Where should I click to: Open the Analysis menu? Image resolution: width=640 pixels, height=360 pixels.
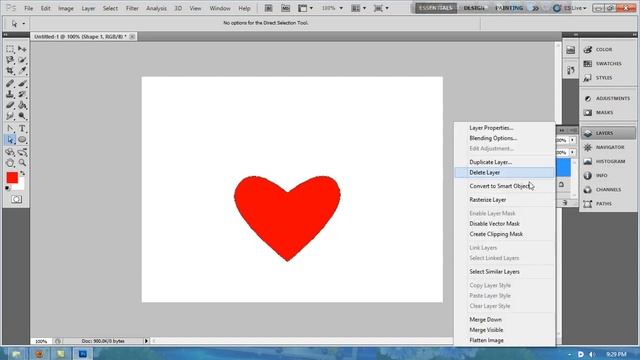pyautogui.click(x=156, y=8)
